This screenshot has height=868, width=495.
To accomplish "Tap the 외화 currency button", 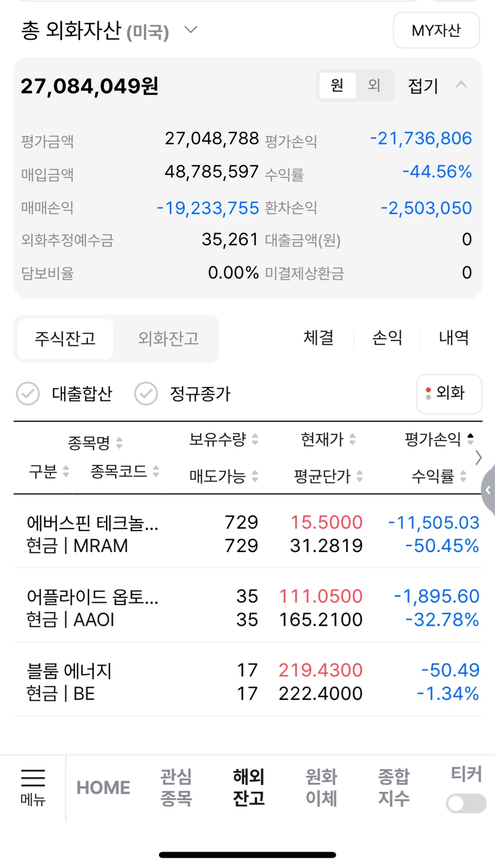I will [x=449, y=394].
